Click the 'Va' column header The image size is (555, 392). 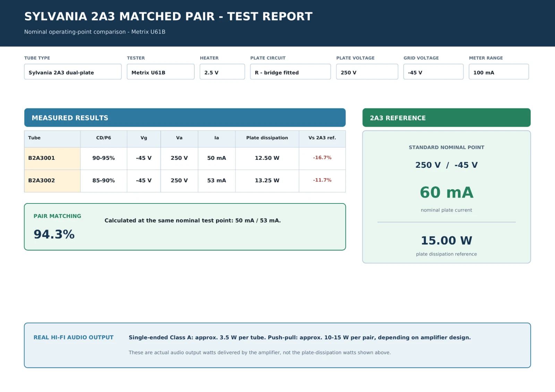pos(179,139)
